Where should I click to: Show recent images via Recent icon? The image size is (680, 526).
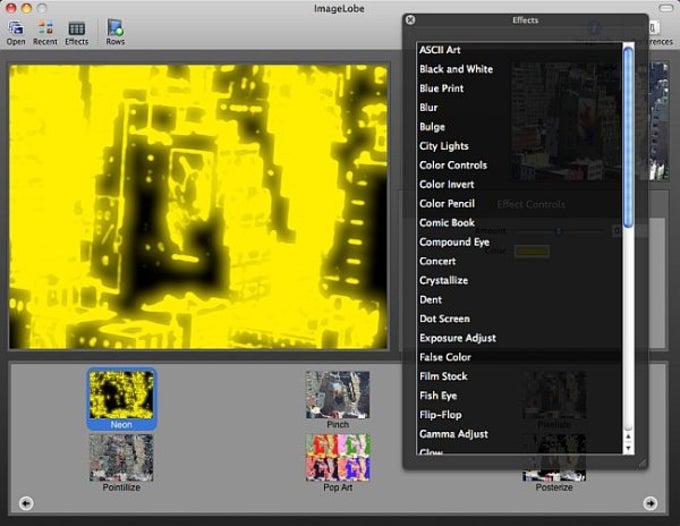coord(45,33)
